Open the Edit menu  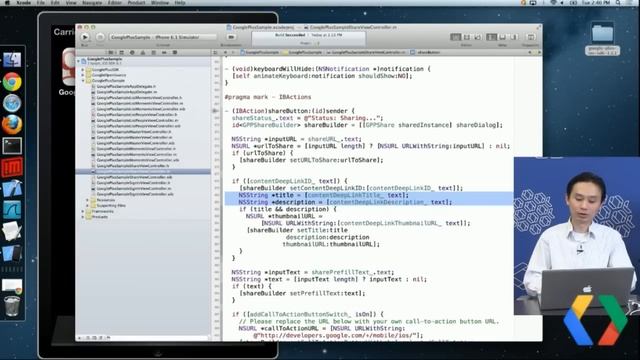coord(55,2)
